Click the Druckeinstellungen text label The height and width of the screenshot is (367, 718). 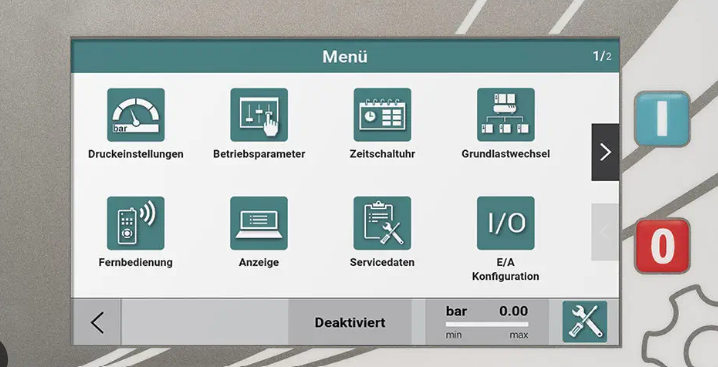pyautogui.click(x=136, y=154)
